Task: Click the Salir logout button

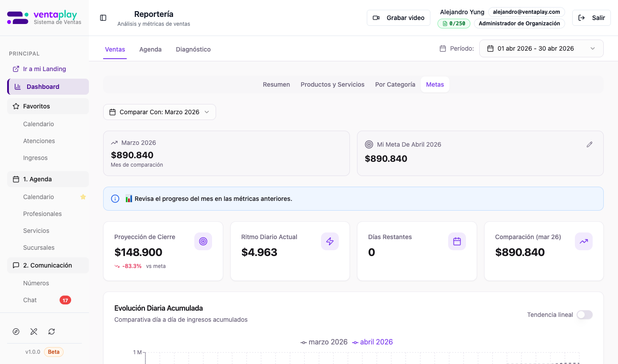Action: click(x=591, y=18)
